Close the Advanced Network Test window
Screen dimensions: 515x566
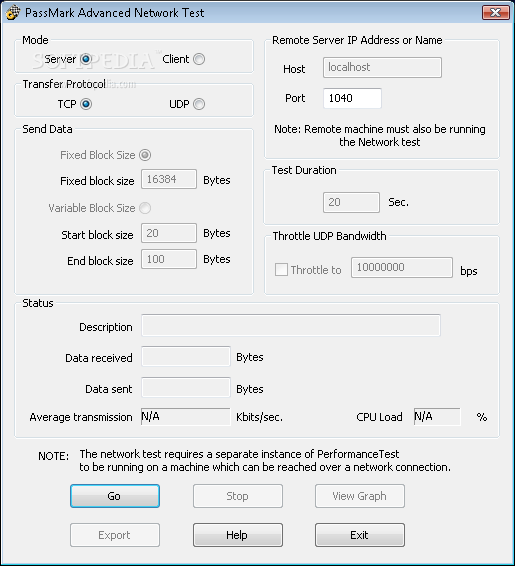[x=495, y=12]
